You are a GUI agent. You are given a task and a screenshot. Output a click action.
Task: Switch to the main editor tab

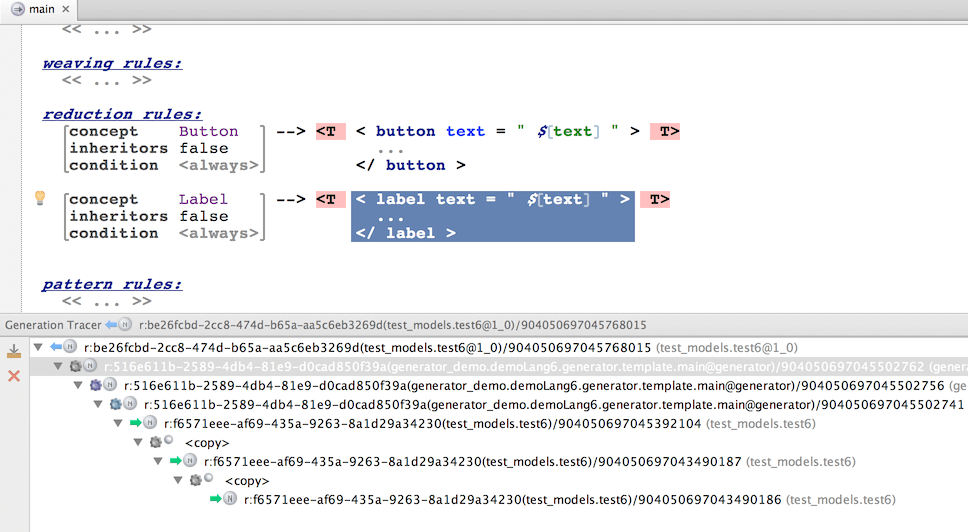(x=41, y=9)
